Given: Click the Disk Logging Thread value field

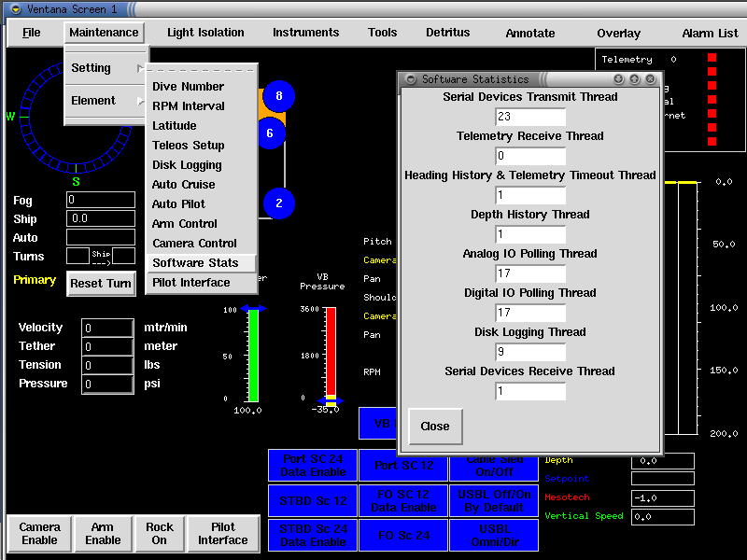Looking at the screenshot, I should point(530,352).
